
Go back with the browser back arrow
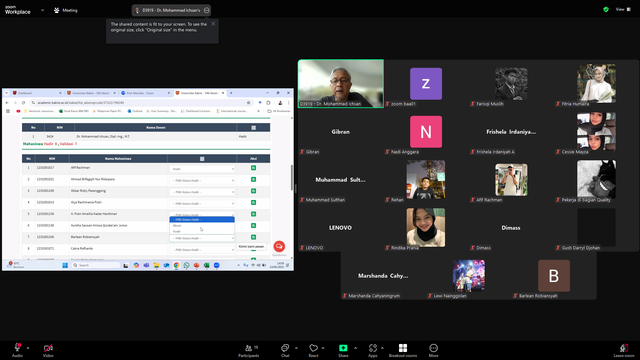click(x=7, y=103)
